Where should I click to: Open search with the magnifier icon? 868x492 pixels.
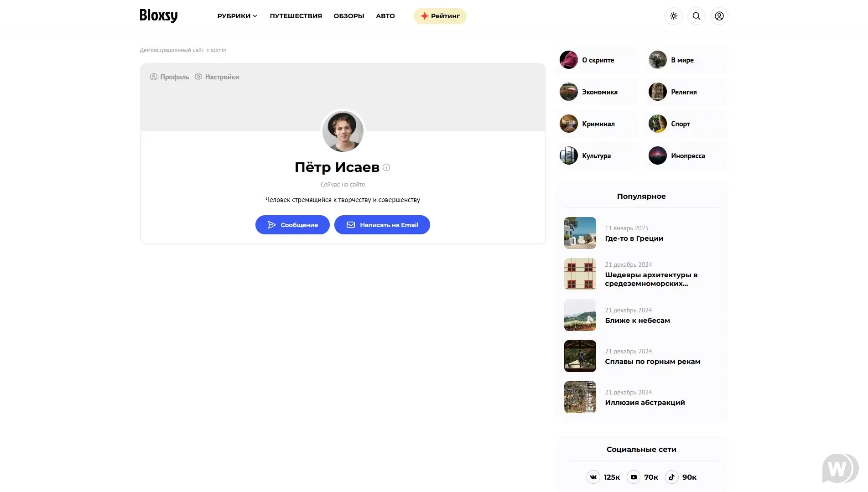[x=696, y=16]
